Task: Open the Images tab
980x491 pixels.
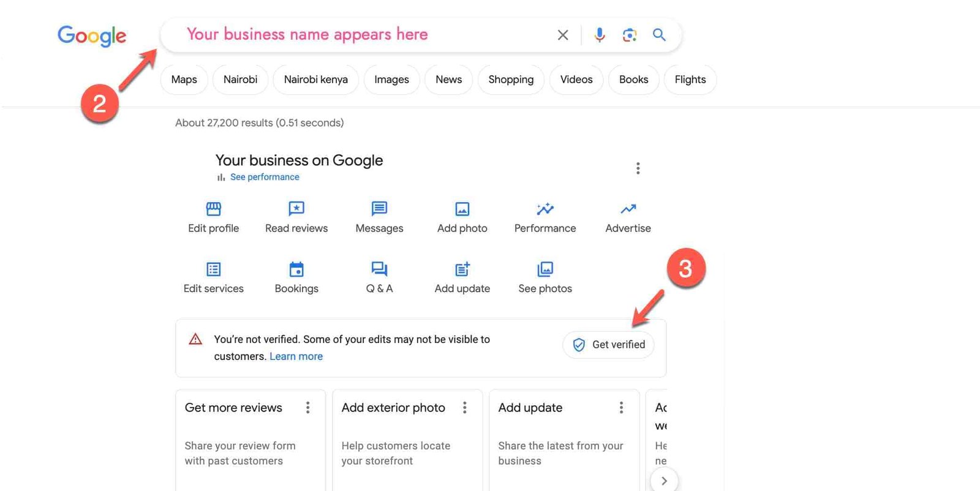Action: [391, 80]
